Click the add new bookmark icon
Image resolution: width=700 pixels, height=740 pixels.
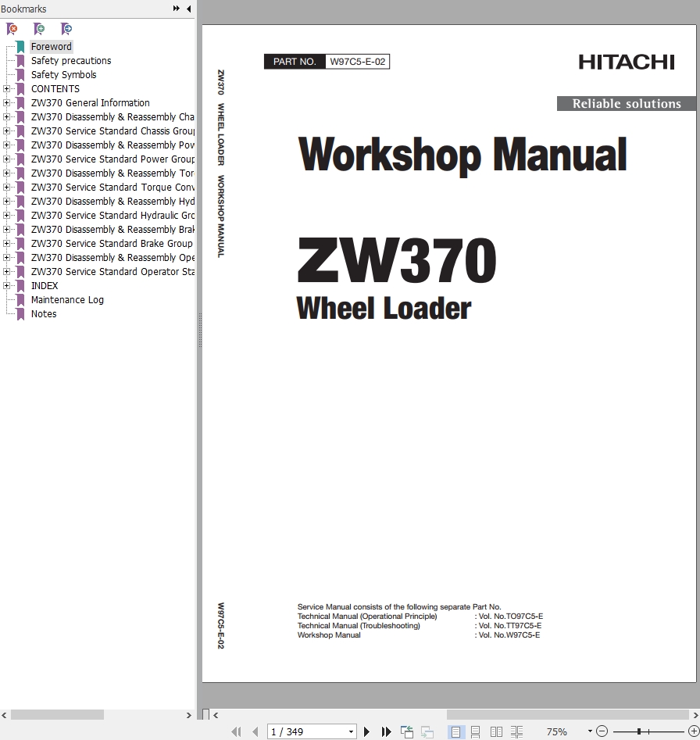(39, 29)
